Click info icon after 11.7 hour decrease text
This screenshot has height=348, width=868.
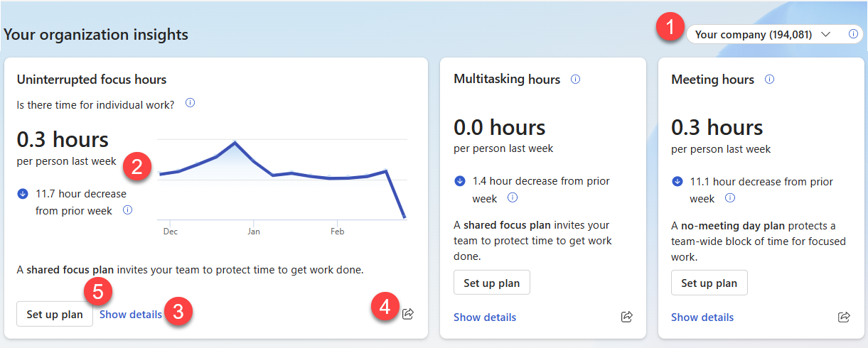(128, 210)
